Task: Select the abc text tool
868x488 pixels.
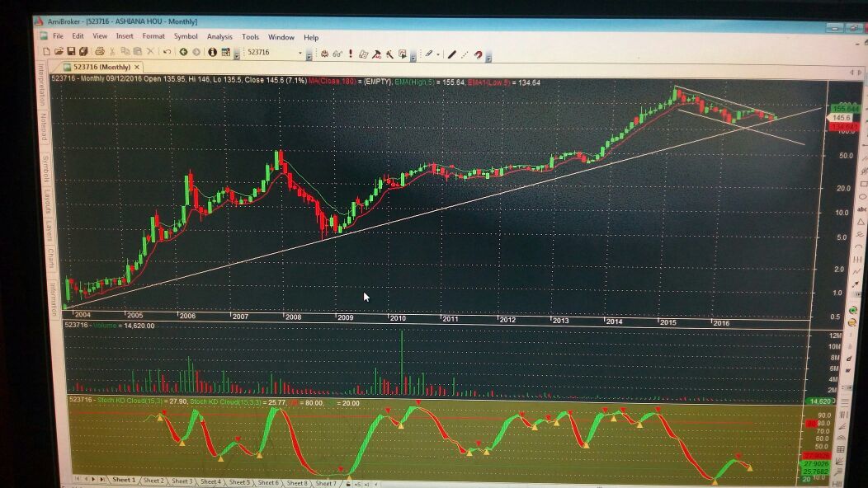Action: coord(863,209)
